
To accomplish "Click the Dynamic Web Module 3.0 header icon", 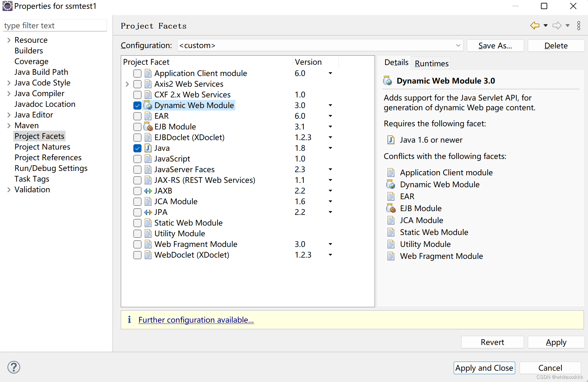I will pyautogui.click(x=388, y=81).
